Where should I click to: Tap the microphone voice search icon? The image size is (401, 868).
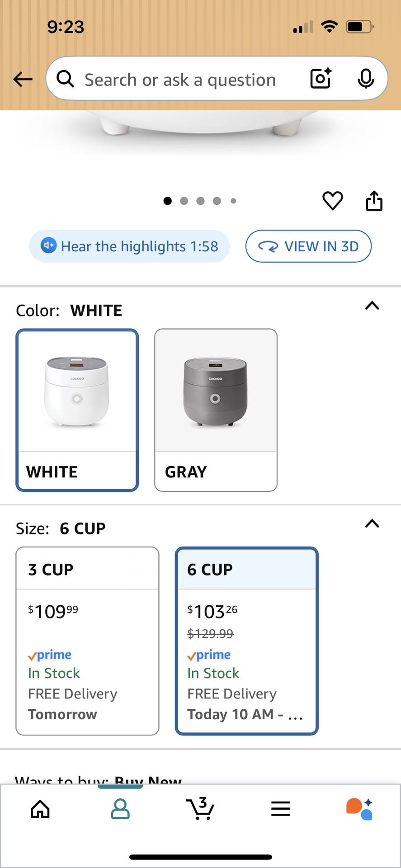(365, 79)
